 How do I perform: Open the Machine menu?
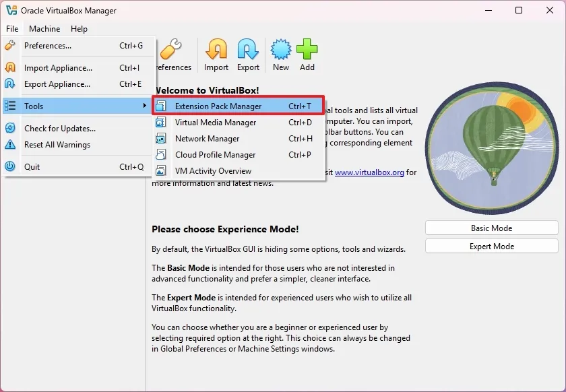(x=44, y=29)
